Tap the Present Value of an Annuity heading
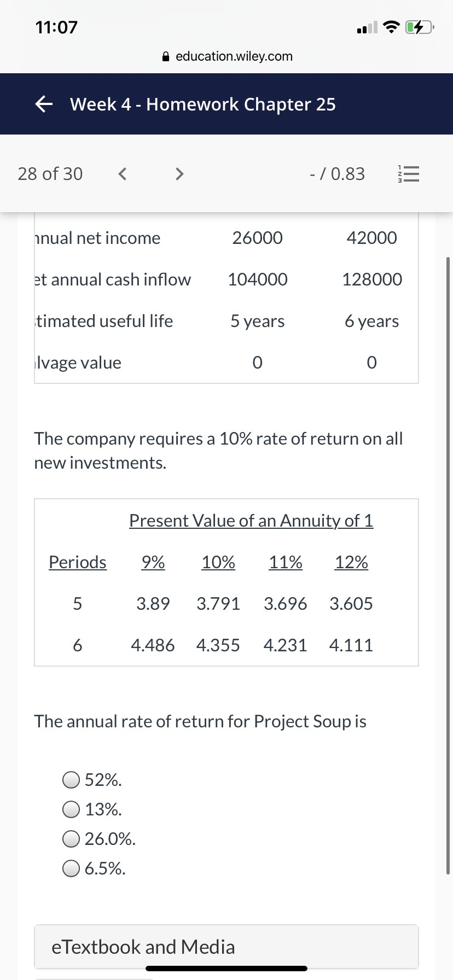Viewport: 453px width, 980px height. click(x=251, y=521)
